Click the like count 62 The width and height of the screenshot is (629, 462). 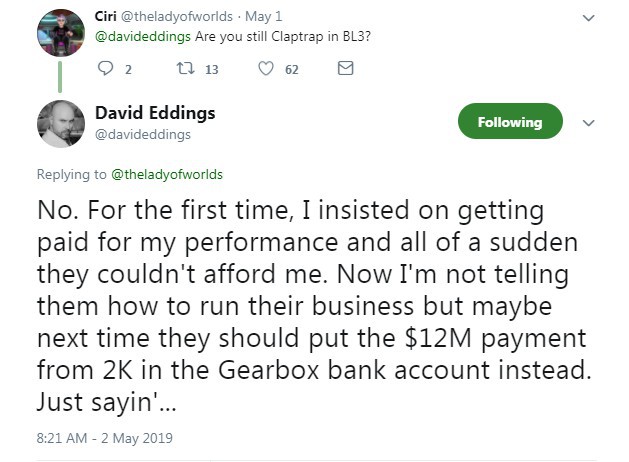292,70
